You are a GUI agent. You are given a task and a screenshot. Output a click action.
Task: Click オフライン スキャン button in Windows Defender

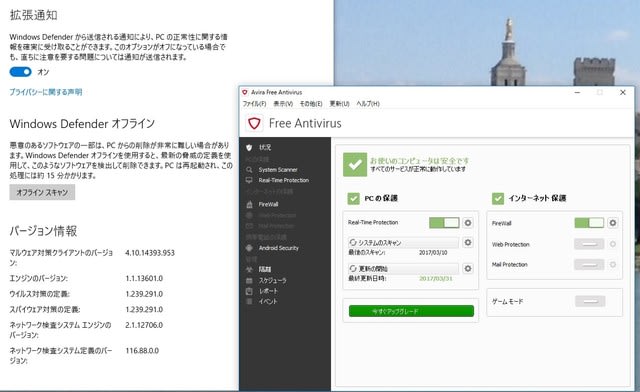[x=42, y=192]
